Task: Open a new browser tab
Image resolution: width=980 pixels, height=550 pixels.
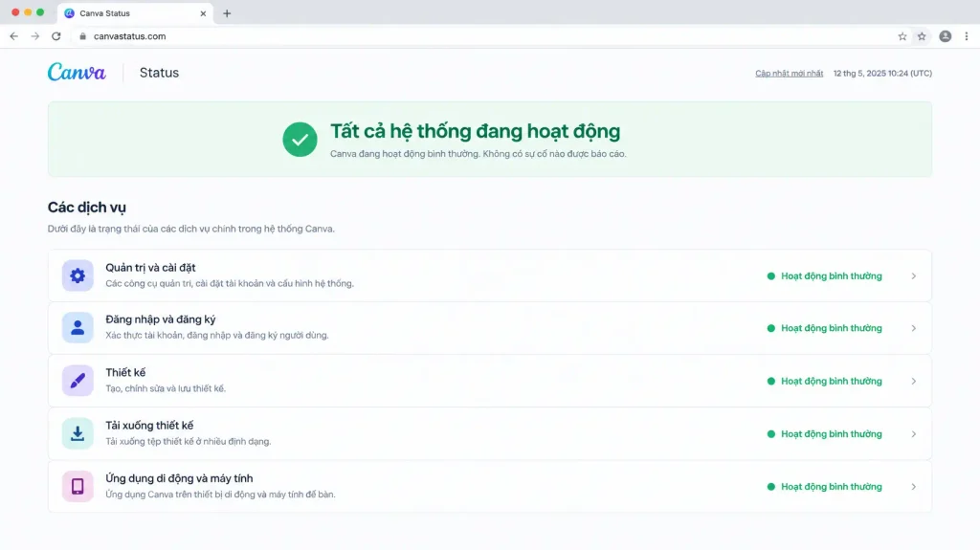Action: coord(227,13)
